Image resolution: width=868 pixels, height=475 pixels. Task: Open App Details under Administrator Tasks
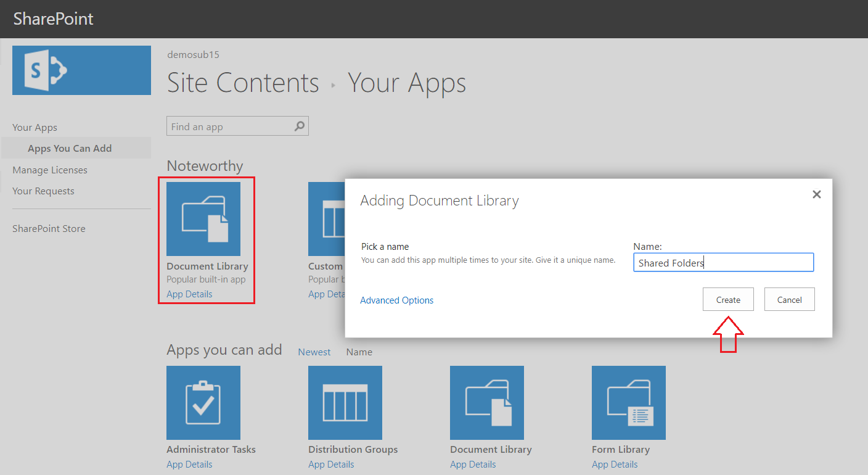coord(189,465)
